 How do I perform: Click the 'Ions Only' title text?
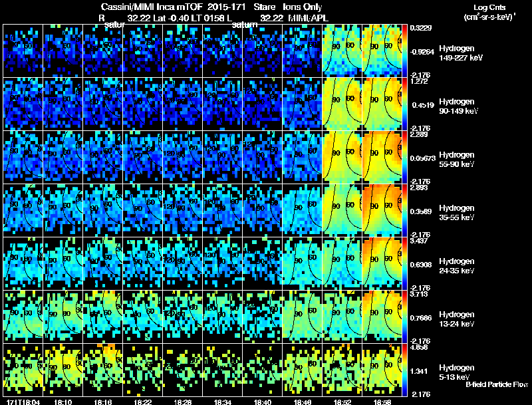(x=303, y=7)
